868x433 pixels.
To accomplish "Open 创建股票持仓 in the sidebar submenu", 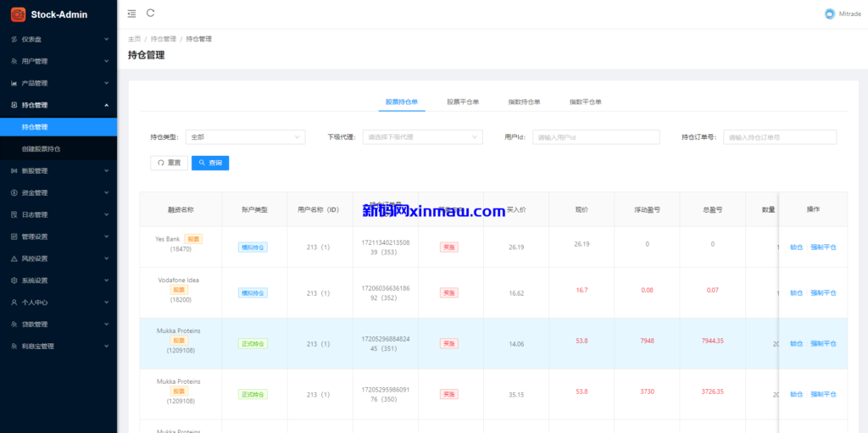I will [x=42, y=149].
